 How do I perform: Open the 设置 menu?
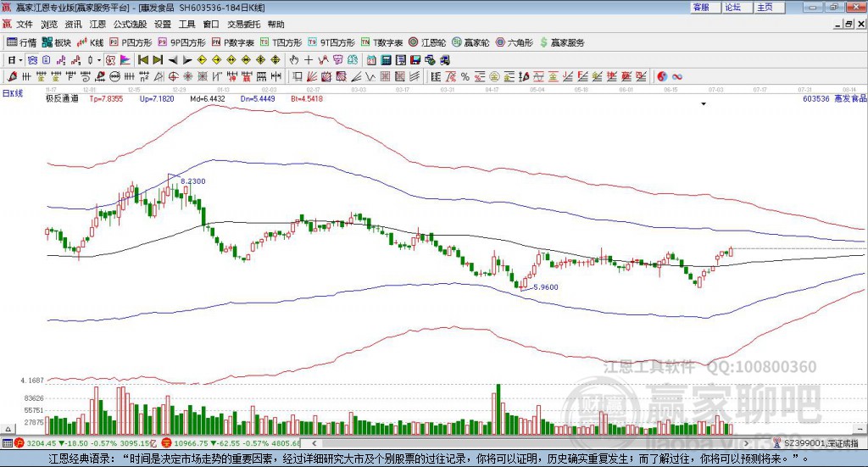163,25
